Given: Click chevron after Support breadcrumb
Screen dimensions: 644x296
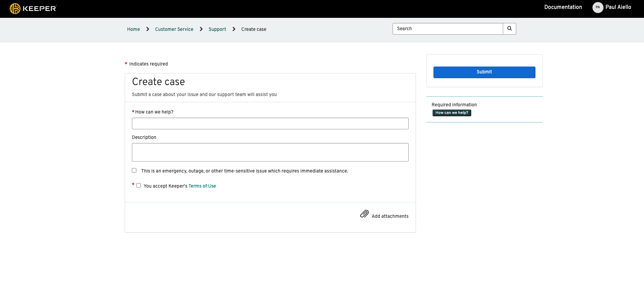Looking at the screenshot, I should pyautogui.click(x=234, y=29).
